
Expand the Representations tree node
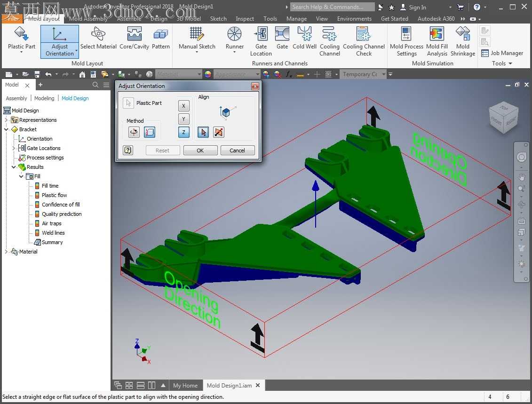click(6, 120)
